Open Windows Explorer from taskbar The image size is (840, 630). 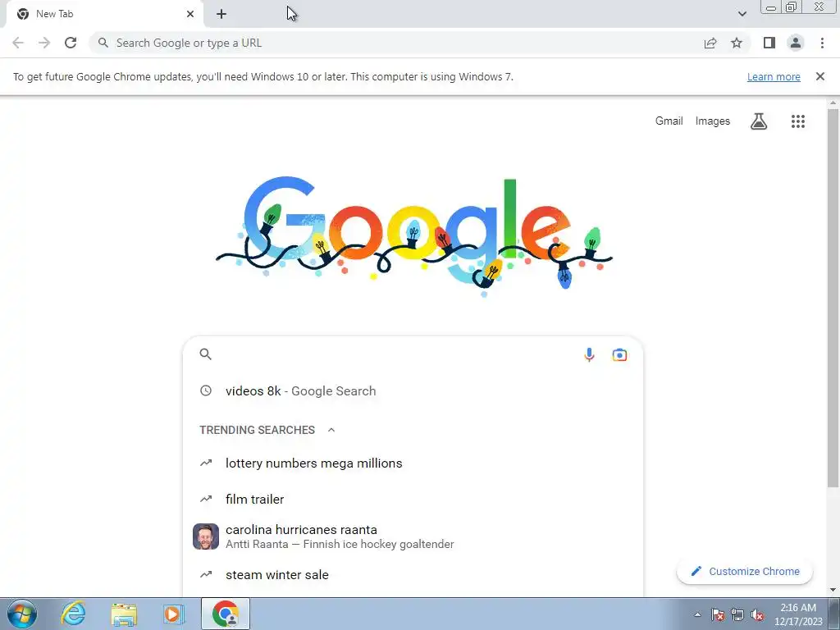124,614
